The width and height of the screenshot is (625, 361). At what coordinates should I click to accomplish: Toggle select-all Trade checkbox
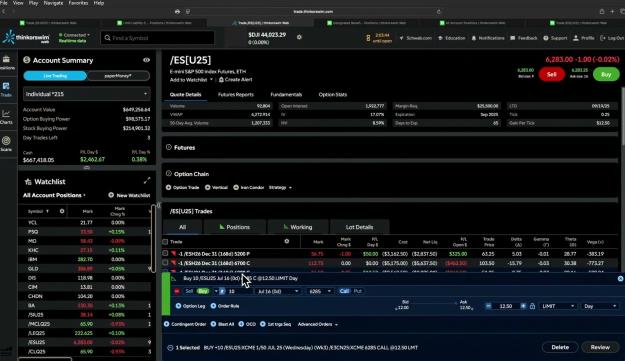pos(165,242)
